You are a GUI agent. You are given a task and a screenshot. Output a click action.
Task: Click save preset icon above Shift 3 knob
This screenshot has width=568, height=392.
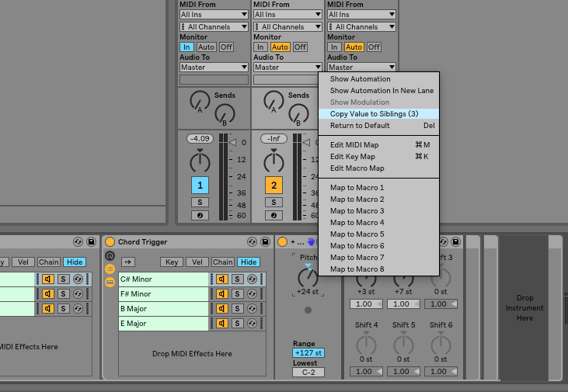tap(455, 241)
